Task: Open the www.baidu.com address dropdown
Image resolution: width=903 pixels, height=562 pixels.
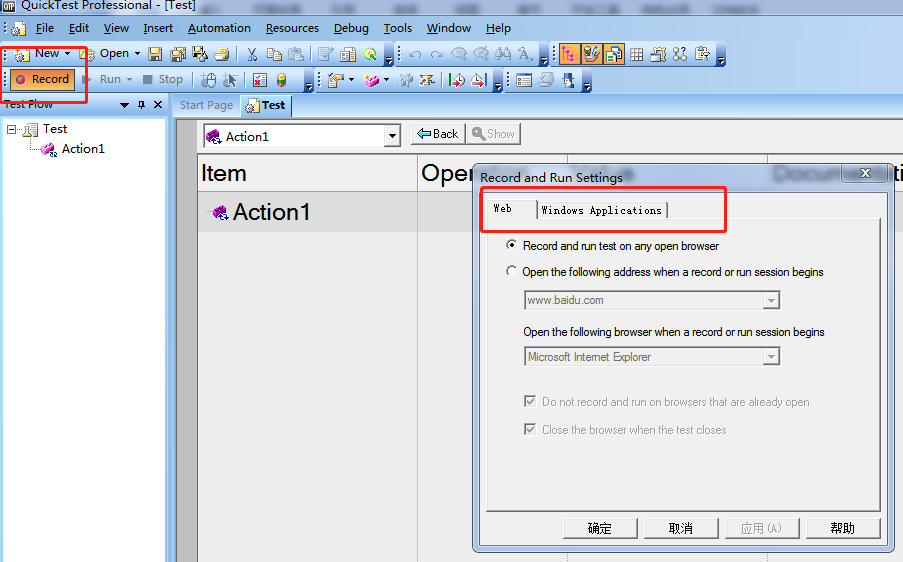Action: click(x=771, y=300)
